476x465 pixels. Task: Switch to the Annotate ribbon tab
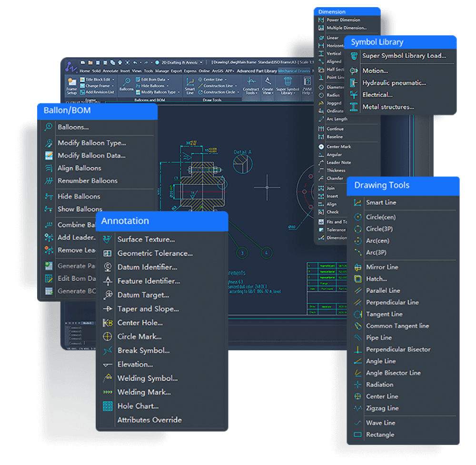[110, 71]
